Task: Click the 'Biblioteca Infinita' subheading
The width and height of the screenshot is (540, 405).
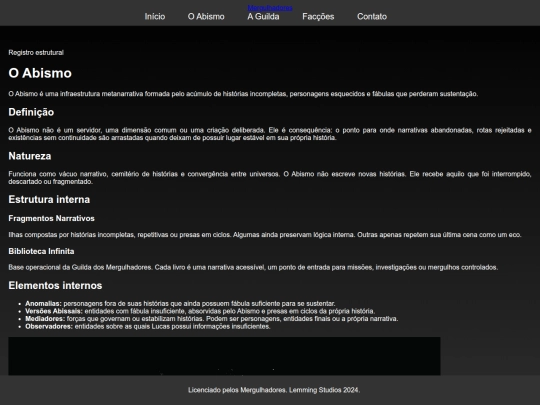Action: click(x=41, y=251)
